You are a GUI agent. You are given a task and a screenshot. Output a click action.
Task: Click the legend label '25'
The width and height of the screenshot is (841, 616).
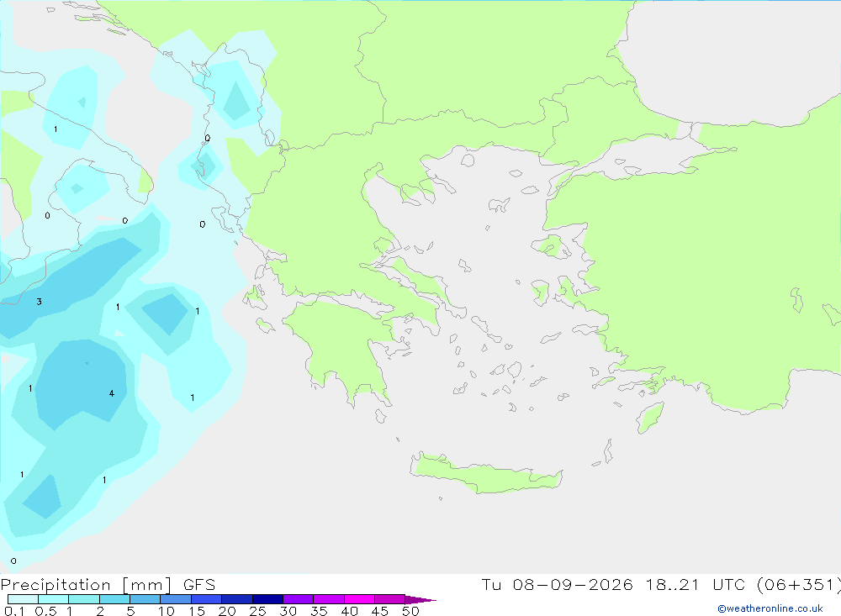point(257,611)
